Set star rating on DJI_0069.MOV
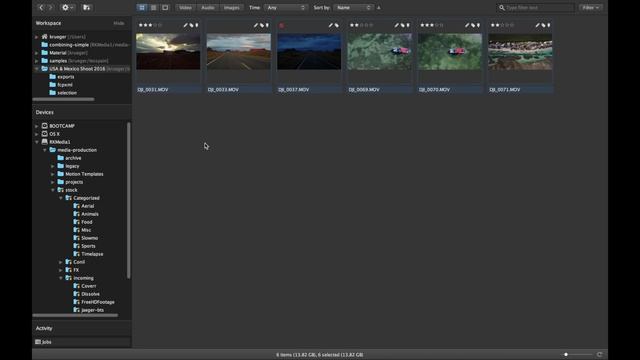The width and height of the screenshot is (640, 360). 361,25
